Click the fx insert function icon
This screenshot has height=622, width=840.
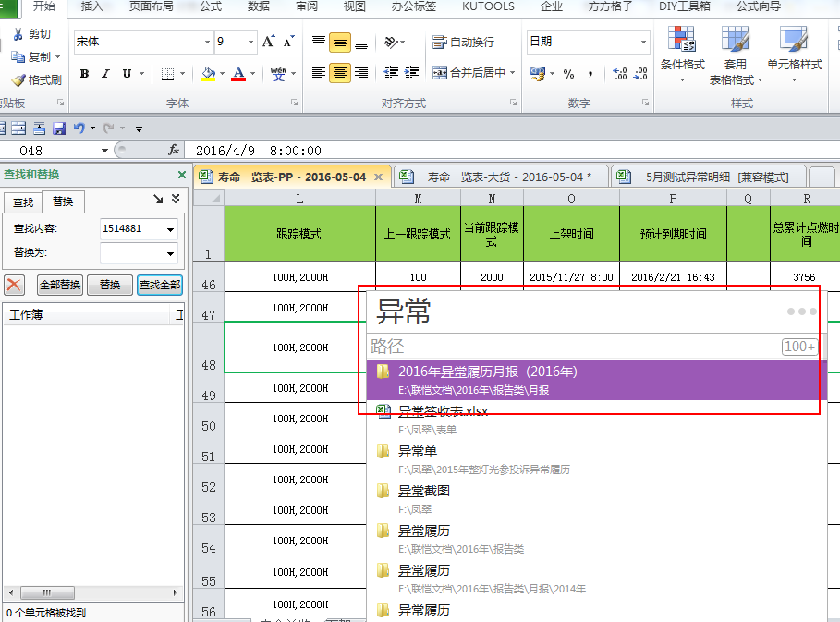174,151
